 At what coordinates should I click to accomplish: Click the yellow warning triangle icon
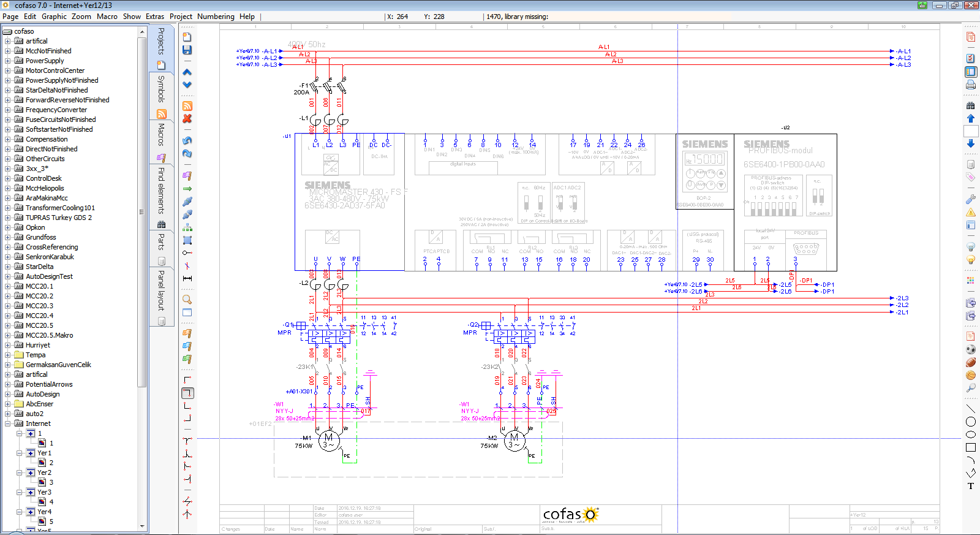click(971, 212)
